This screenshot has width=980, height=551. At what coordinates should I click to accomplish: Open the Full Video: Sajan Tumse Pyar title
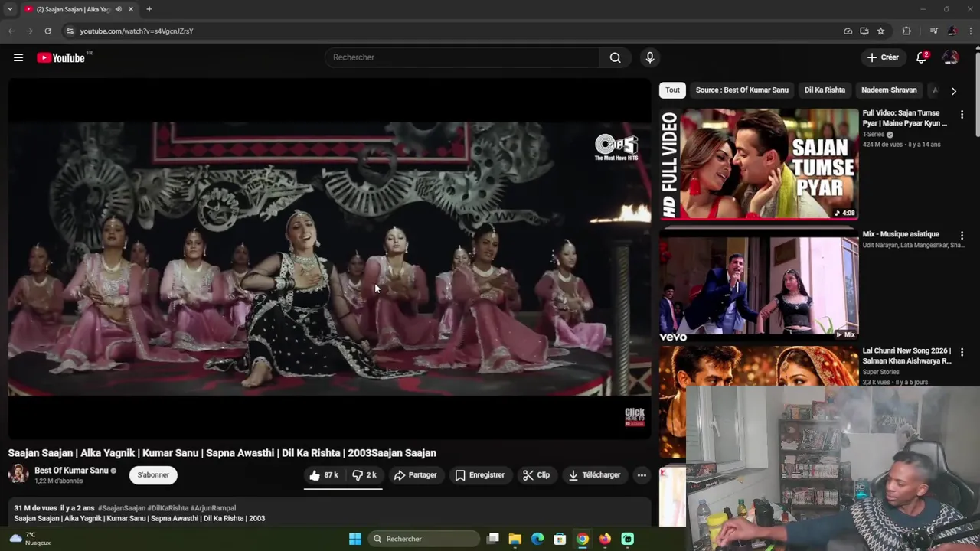(x=905, y=118)
